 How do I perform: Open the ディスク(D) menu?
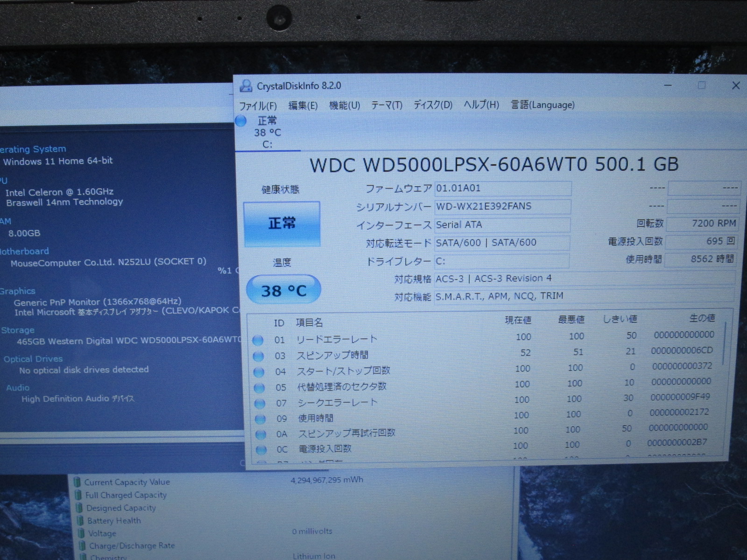(x=433, y=105)
